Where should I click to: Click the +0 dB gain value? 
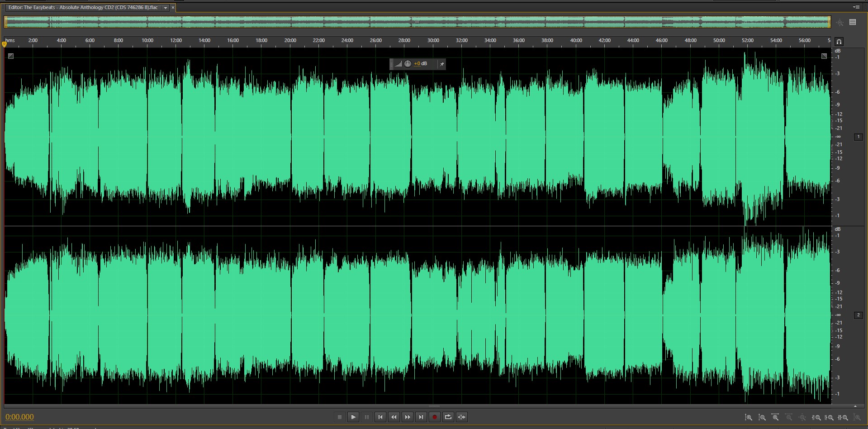click(x=421, y=64)
